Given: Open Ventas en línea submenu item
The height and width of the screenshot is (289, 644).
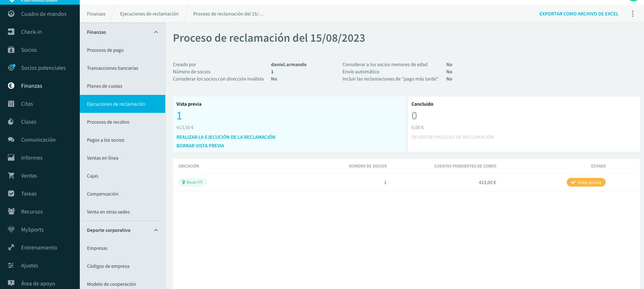Looking at the screenshot, I should (x=123, y=158).
